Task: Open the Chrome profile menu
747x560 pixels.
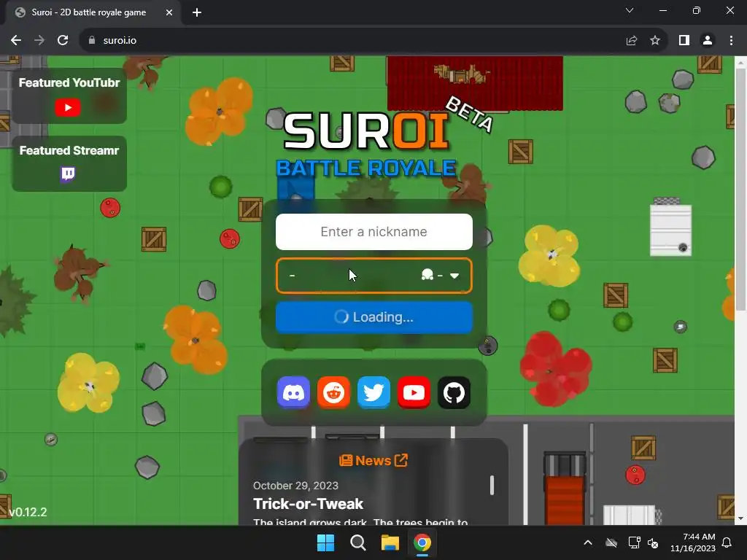Action: pyautogui.click(x=708, y=41)
